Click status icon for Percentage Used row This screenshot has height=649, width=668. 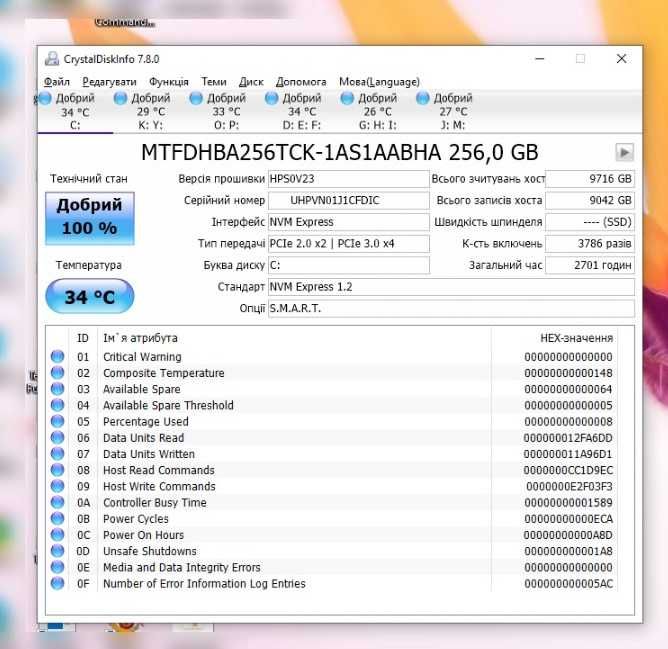(58, 421)
